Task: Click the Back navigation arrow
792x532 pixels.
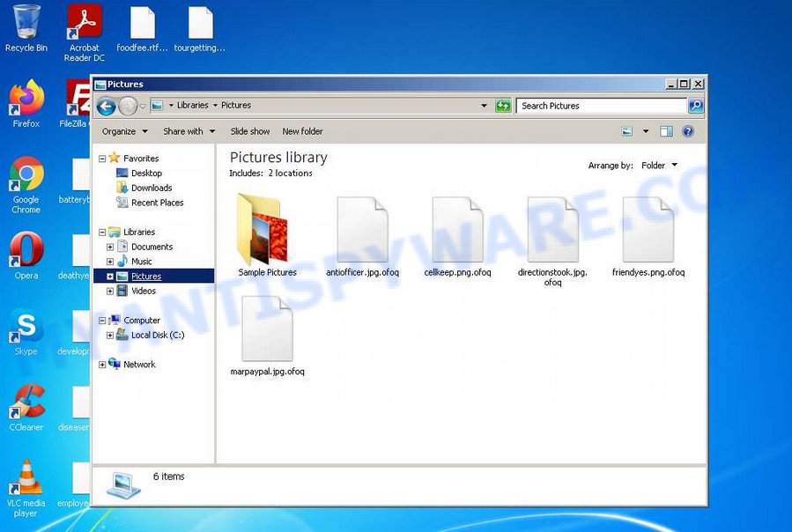Action: point(106,105)
